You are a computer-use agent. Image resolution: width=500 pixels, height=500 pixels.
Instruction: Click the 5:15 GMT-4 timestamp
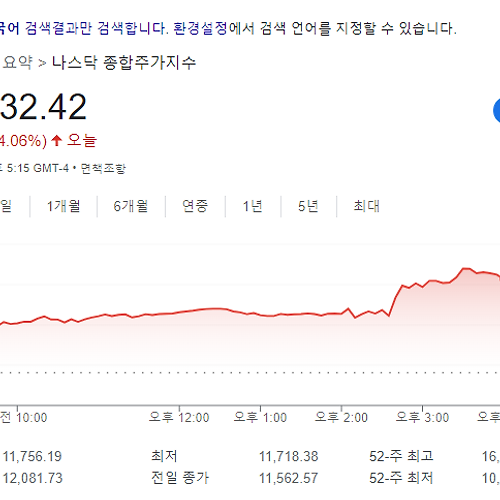point(38,168)
